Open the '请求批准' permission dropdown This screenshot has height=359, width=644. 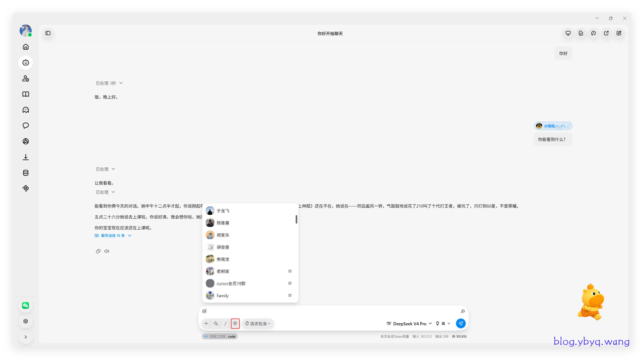[x=258, y=323]
